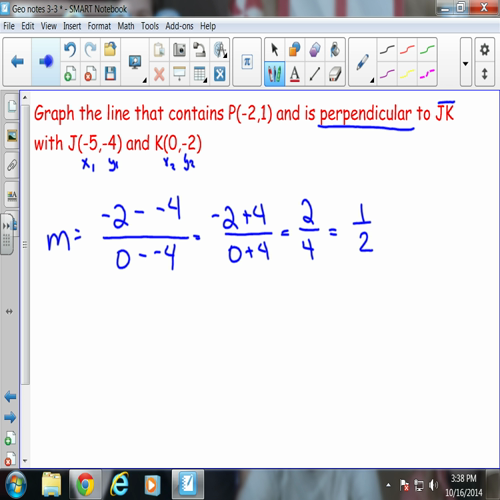Choose the purple pen style

(387, 74)
